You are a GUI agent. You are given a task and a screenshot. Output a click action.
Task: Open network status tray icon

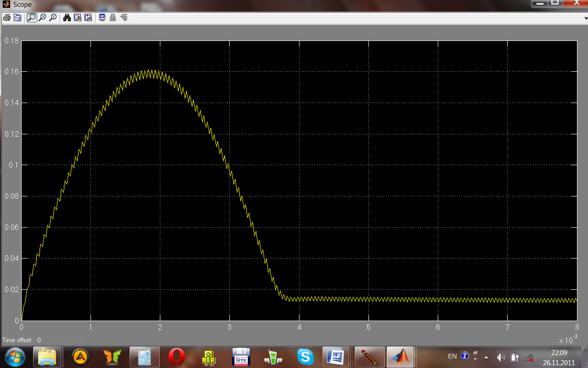pos(529,357)
